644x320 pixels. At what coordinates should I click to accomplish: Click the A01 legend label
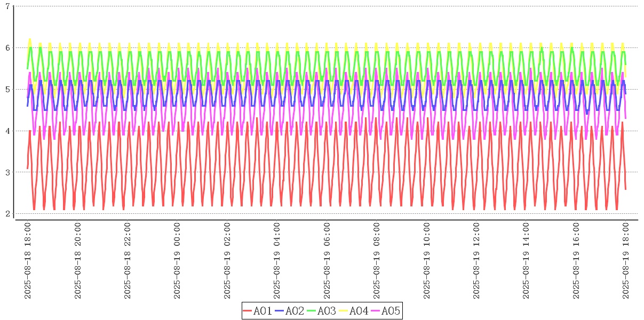tap(263, 311)
